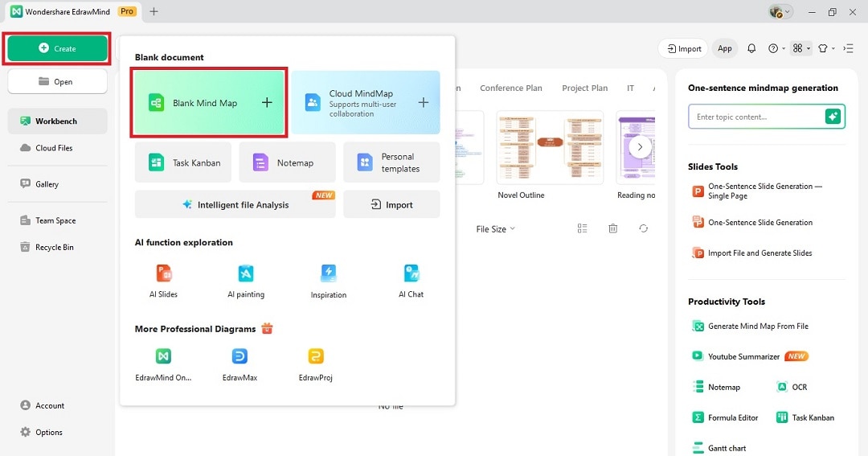868x456 pixels.
Task: Open AI Chat
Action: pyautogui.click(x=411, y=281)
